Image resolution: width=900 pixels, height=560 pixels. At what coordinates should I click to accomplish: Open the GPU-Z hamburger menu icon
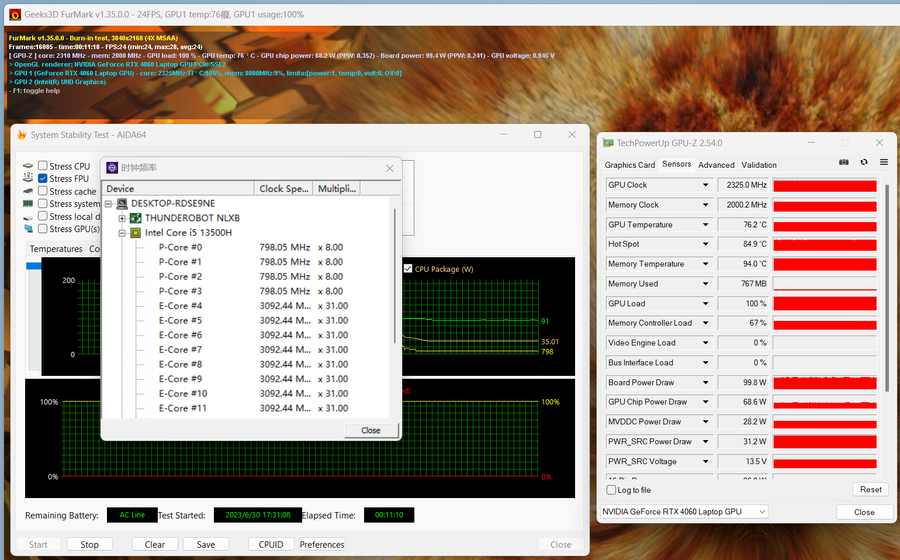884,162
